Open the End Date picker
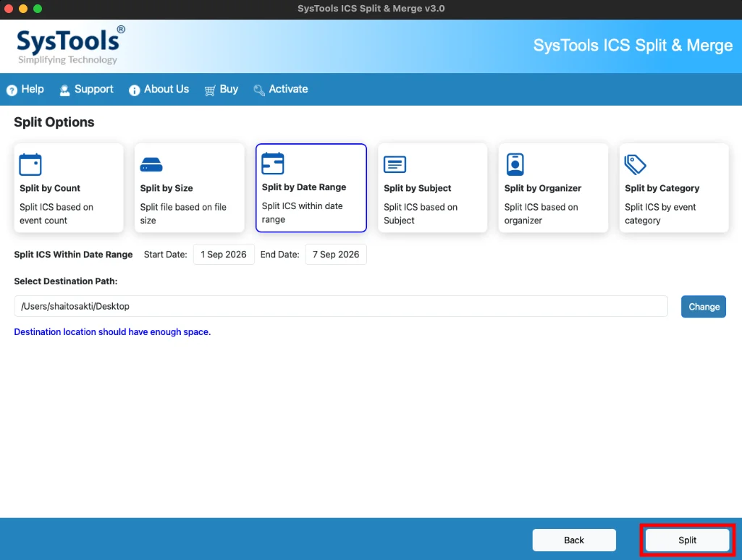Screen dimensions: 742x560 tap(336, 255)
